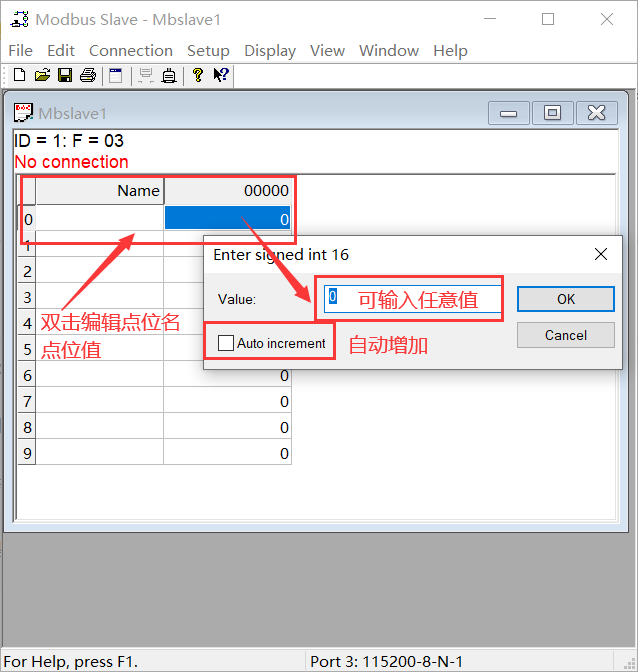Open the Connection menu
This screenshot has height=672, width=638.
click(x=131, y=51)
